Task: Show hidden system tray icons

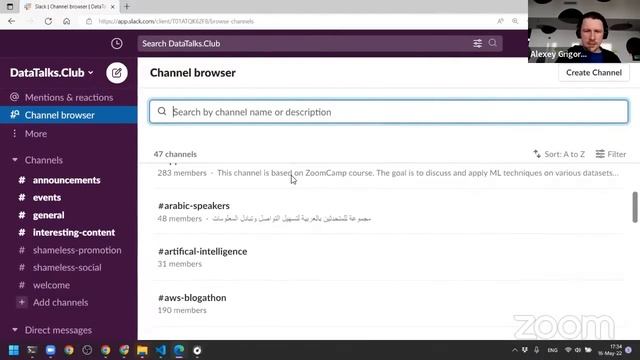Action: [514, 350]
